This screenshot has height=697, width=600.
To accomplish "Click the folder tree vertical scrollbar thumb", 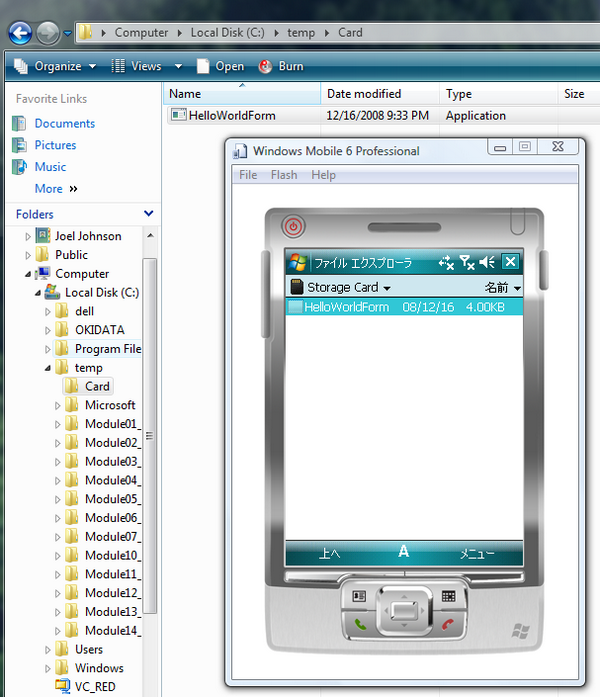I will (150, 436).
